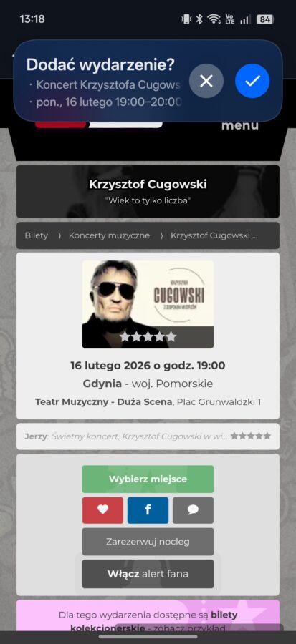Tap the battery level indicator

[265, 19]
